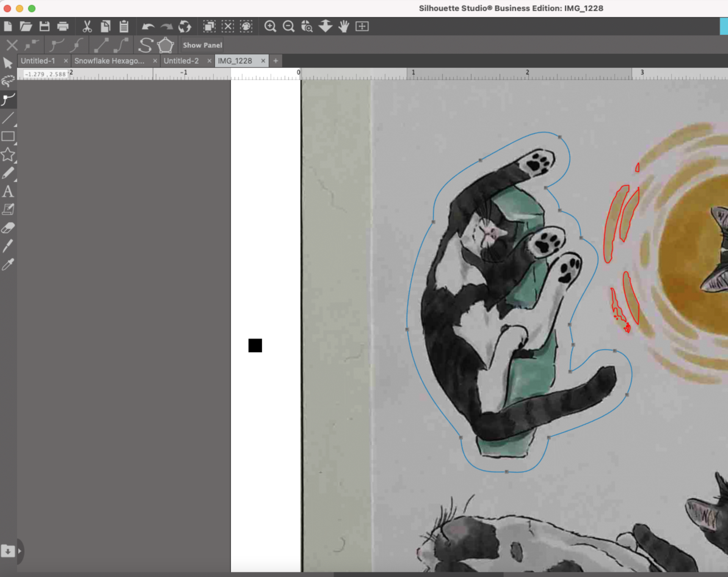728x577 pixels.
Task: Activate the Pan hand tool
Action: click(x=344, y=26)
